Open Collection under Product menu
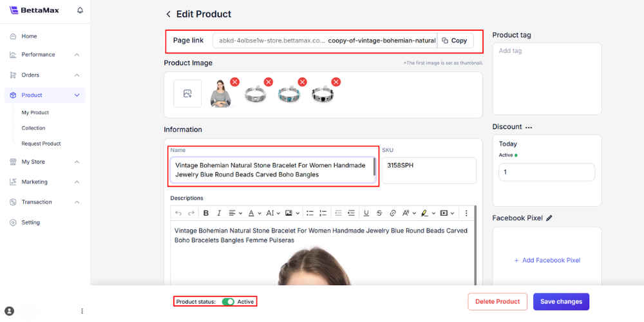The width and height of the screenshot is (644, 322). (33, 128)
